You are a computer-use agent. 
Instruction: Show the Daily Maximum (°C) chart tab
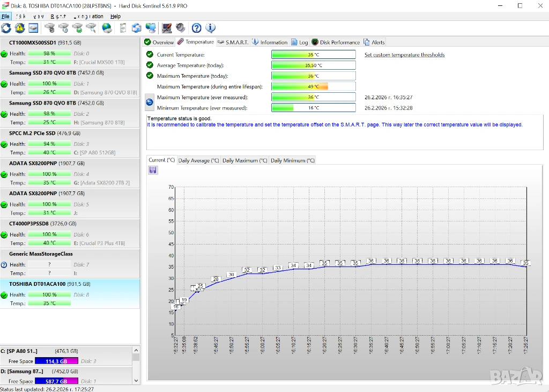click(x=244, y=160)
